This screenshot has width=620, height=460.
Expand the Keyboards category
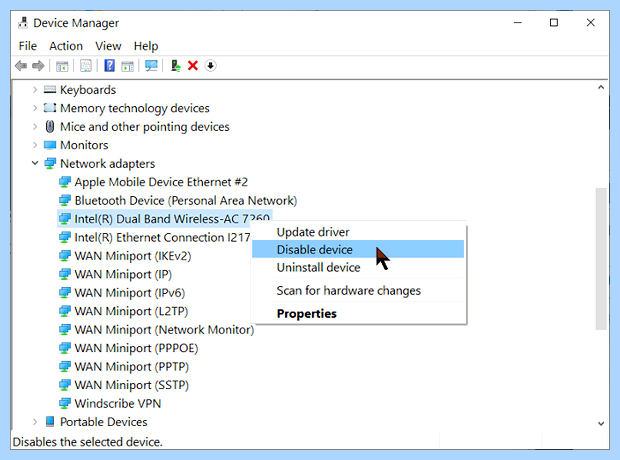coord(35,90)
